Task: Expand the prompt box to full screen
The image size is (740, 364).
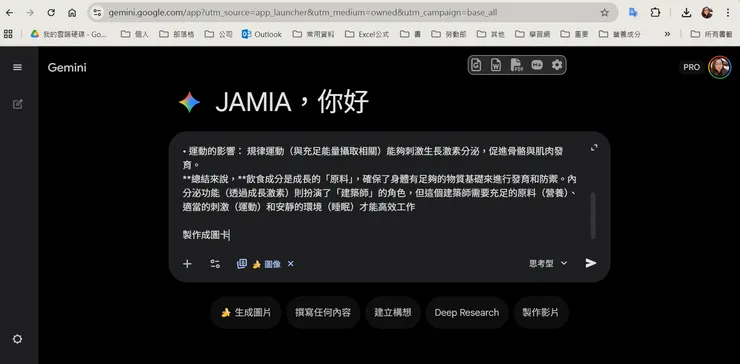Action: pos(594,148)
